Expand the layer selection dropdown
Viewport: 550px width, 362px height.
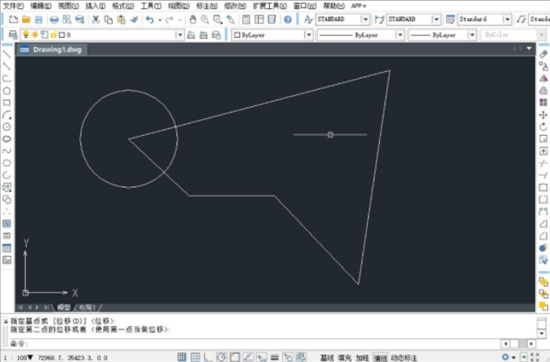[180, 35]
